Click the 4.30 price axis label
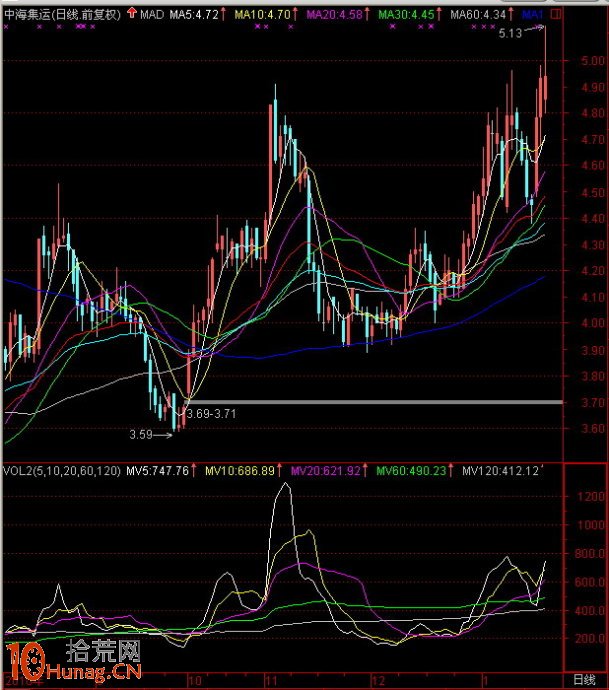This screenshot has width=609, height=690. (x=592, y=245)
